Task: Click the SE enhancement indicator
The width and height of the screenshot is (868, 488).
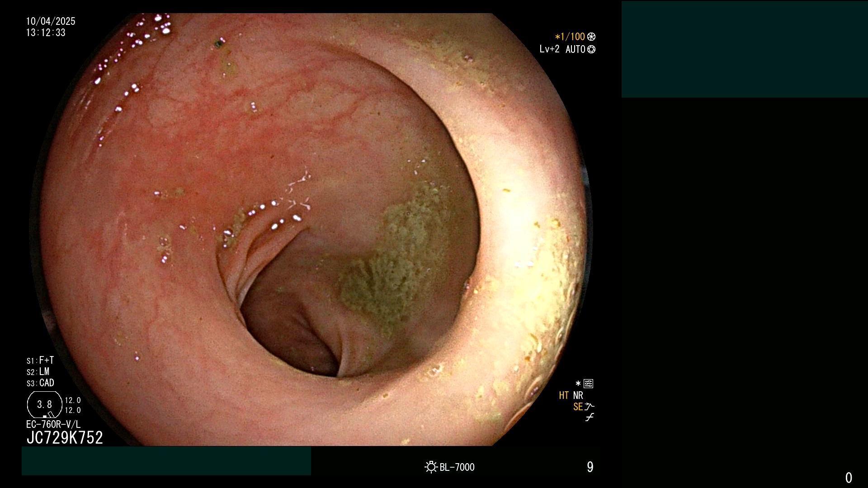Action: pos(578,407)
